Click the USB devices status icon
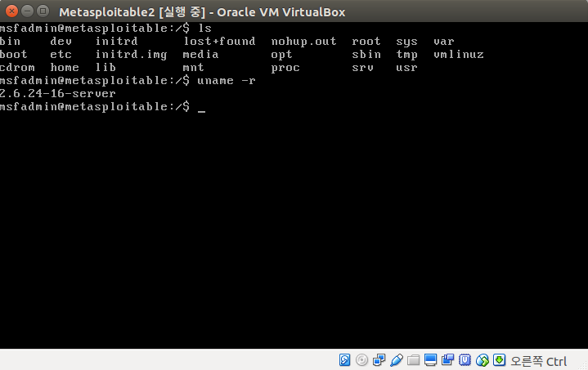The height and width of the screenshot is (370, 588). click(397, 360)
